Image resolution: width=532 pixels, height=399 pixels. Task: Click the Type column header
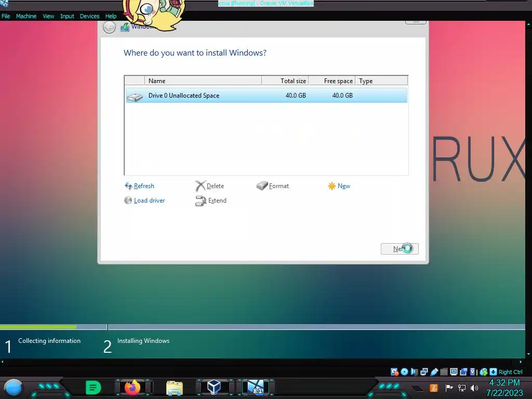tap(381, 81)
